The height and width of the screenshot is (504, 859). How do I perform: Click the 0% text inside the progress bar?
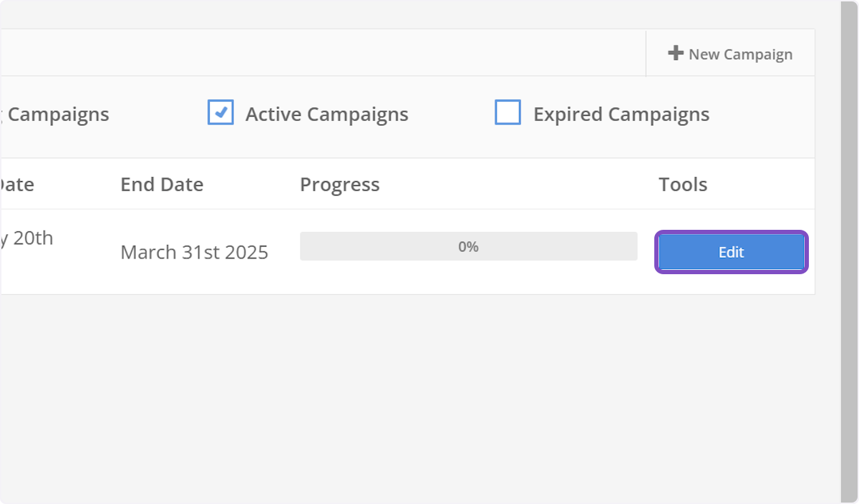[x=468, y=246]
